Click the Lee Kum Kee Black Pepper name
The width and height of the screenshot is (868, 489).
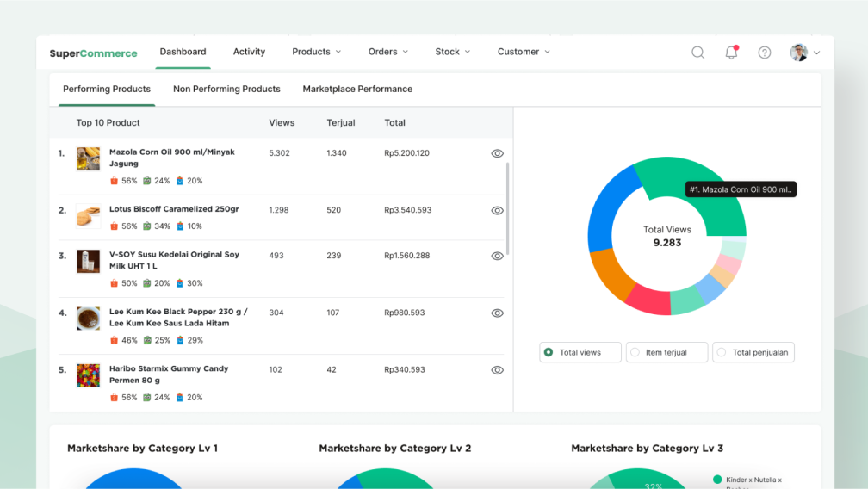click(x=178, y=317)
